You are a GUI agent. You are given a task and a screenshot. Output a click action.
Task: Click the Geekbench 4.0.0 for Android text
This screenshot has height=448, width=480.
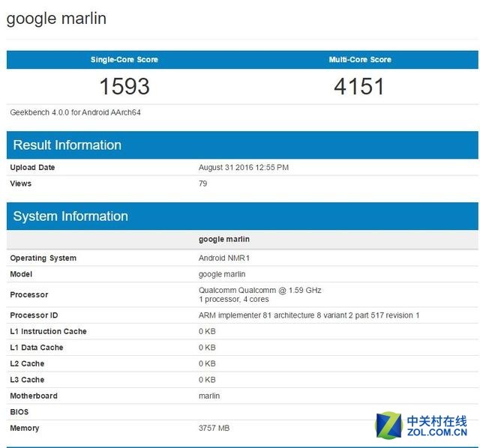click(x=75, y=112)
